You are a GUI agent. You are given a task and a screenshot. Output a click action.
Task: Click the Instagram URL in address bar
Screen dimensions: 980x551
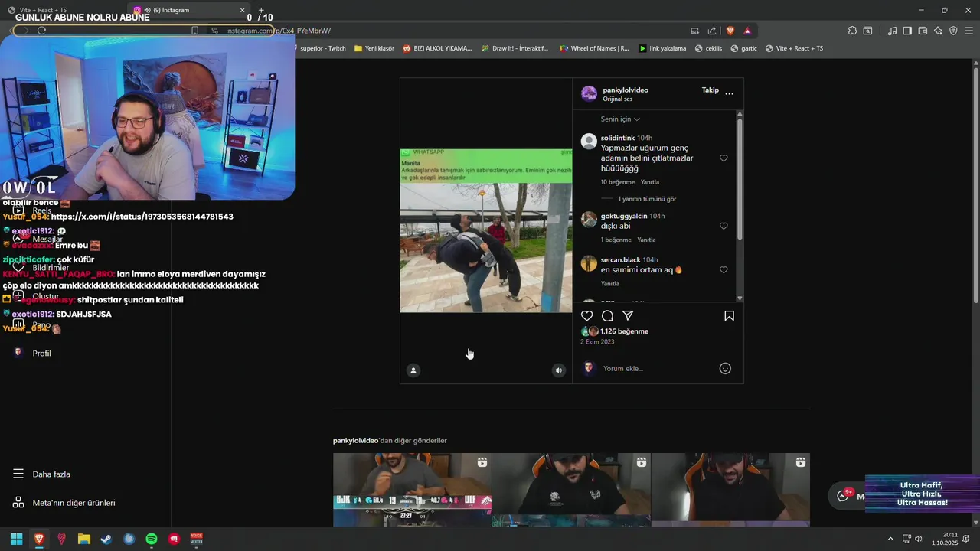click(x=278, y=31)
